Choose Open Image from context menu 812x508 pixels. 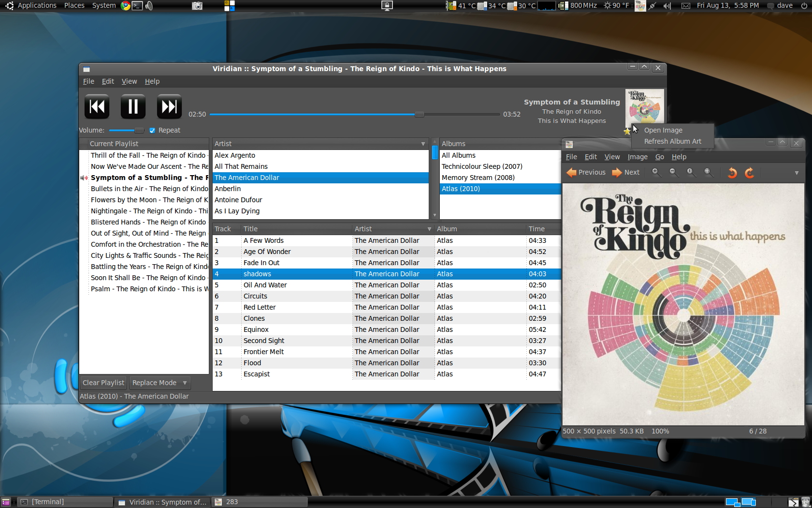pyautogui.click(x=672, y=130)
